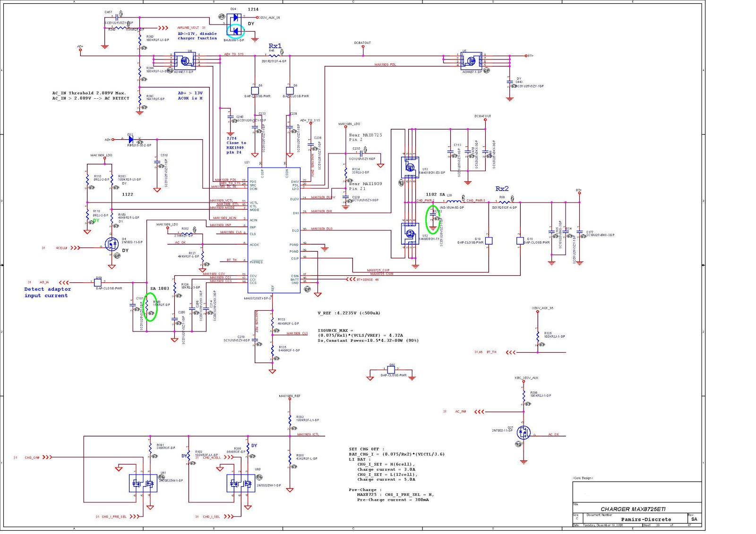Click the AD_IA off-page connector arrows
Viewport: 756px width, 534px height.
point(63,282)
